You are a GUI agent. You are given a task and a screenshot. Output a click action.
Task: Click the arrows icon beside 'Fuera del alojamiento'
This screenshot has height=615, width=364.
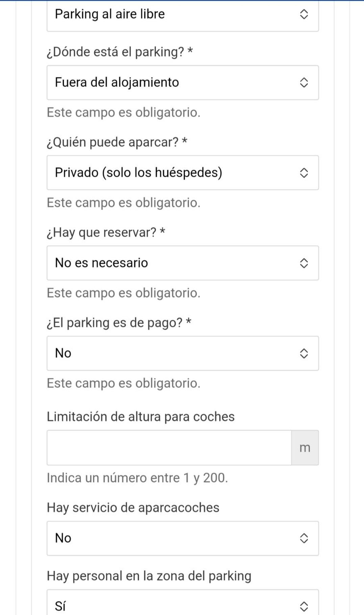[304, 82]
